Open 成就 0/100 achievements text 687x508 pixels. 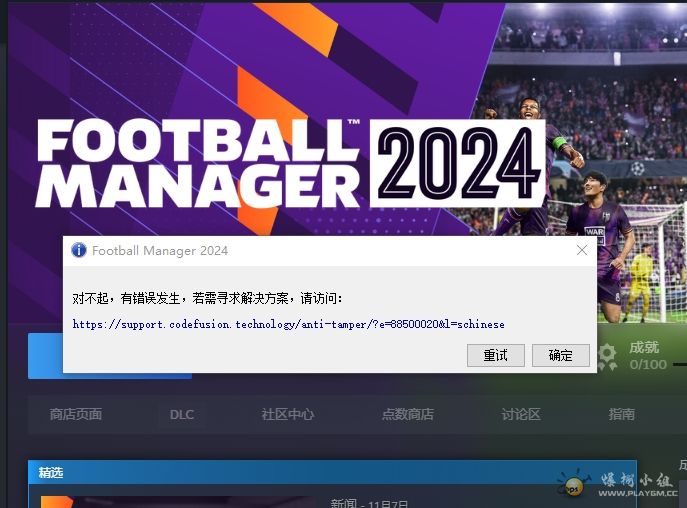pyautogui.click(x=648, y=356)
